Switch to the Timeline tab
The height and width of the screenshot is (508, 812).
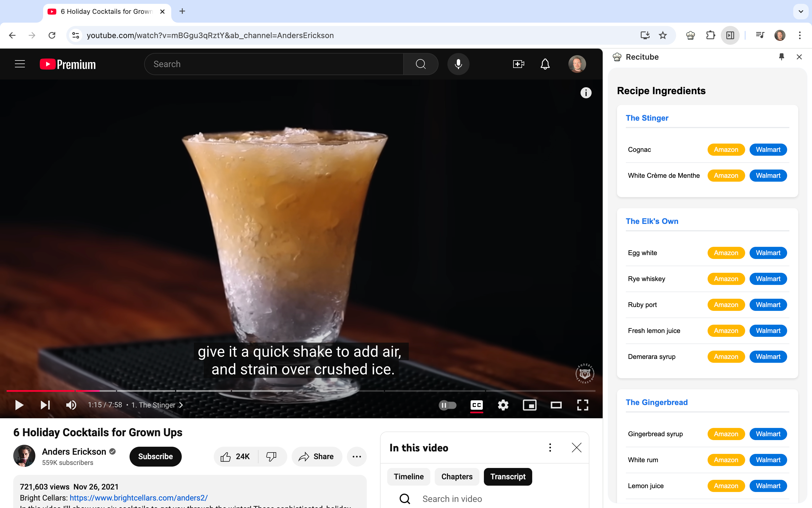[408, 477]
